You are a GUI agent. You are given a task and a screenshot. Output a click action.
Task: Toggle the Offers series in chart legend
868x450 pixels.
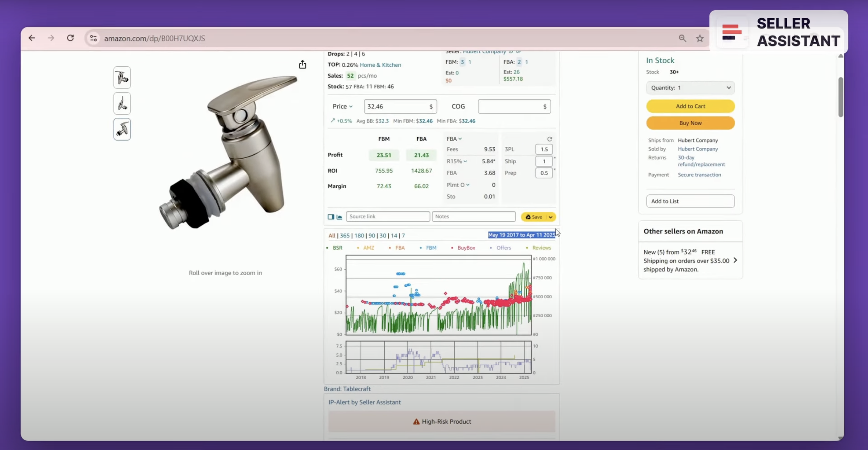pos(503,248)
